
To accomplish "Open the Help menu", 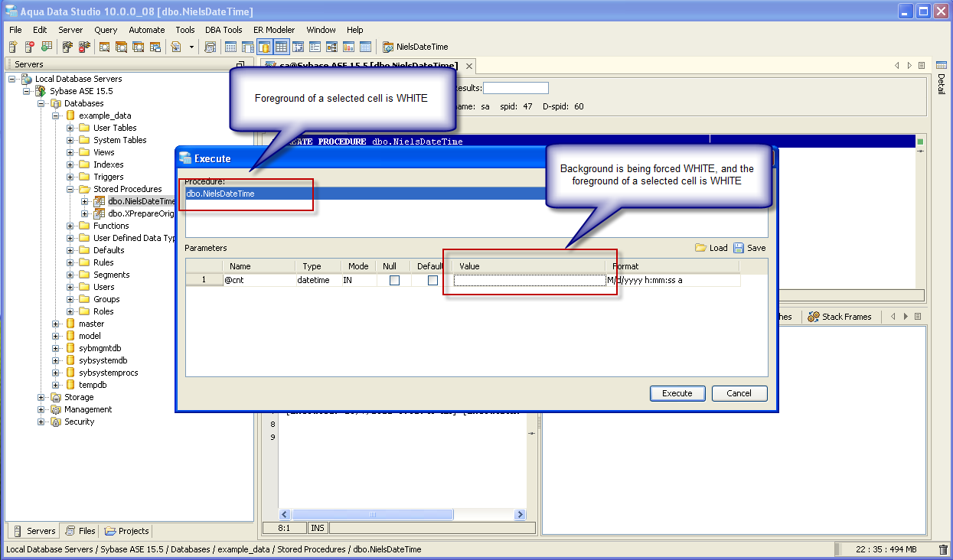I will (x=354, y=30).
